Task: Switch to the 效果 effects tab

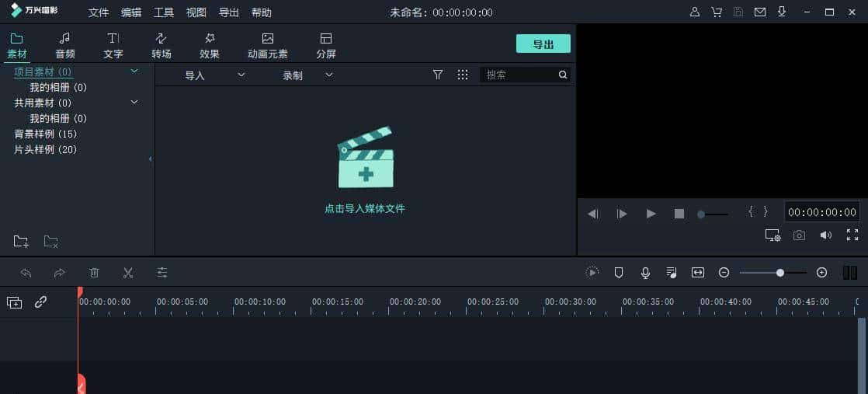Action: coord(210,46)
